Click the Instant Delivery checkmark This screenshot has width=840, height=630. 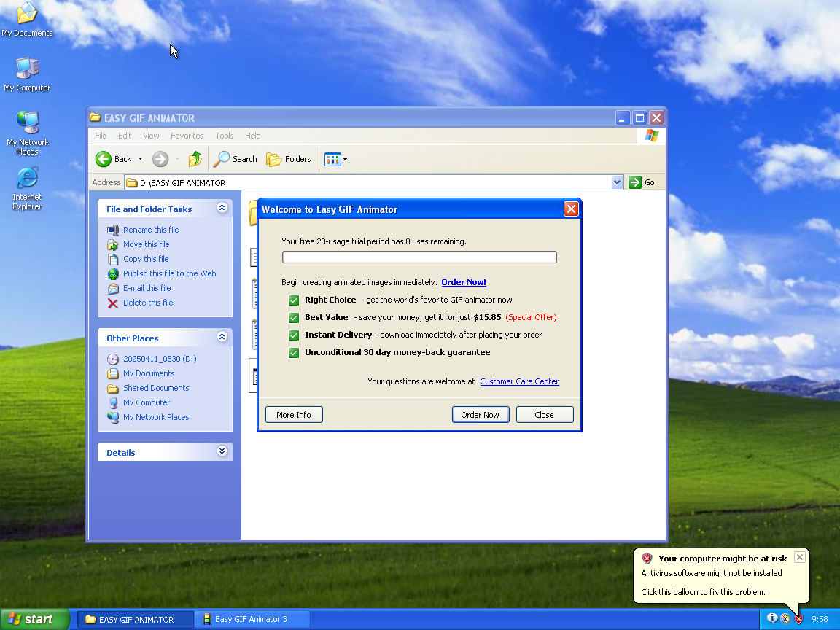point(294,335)
